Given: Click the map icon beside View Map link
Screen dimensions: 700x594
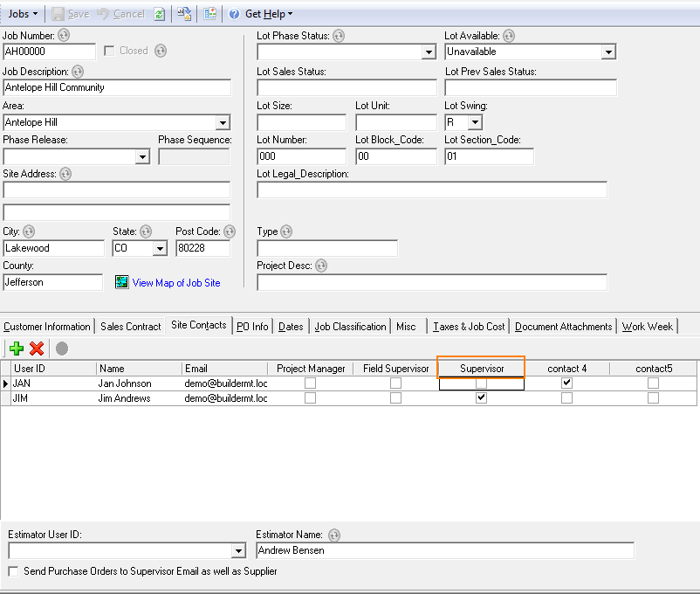Looking at the screenshot, I should [121, 282].
